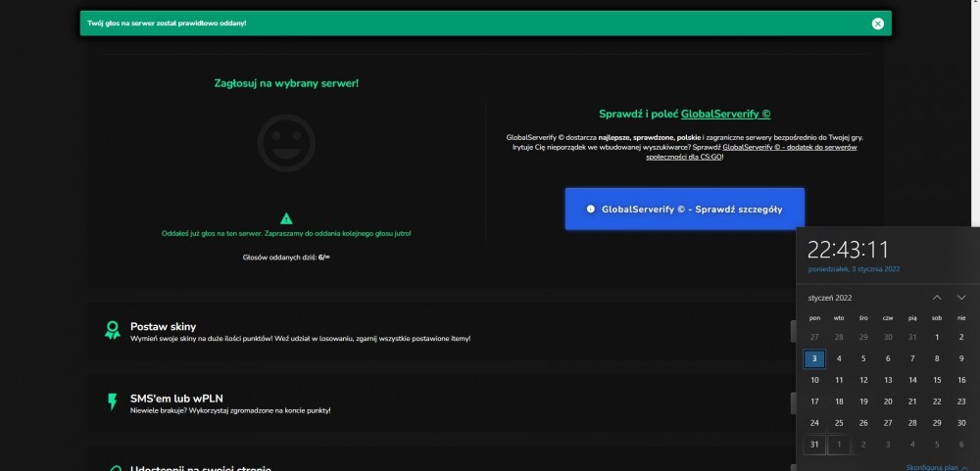Click the date poniedziałek, 3 stycznia 2022
The image size is (980, 471).
854,269
